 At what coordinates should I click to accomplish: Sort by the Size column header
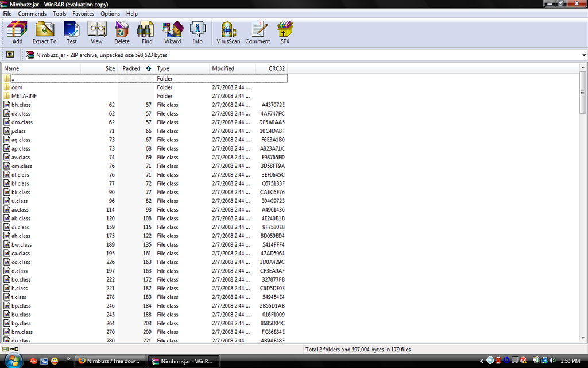(99, 68)
